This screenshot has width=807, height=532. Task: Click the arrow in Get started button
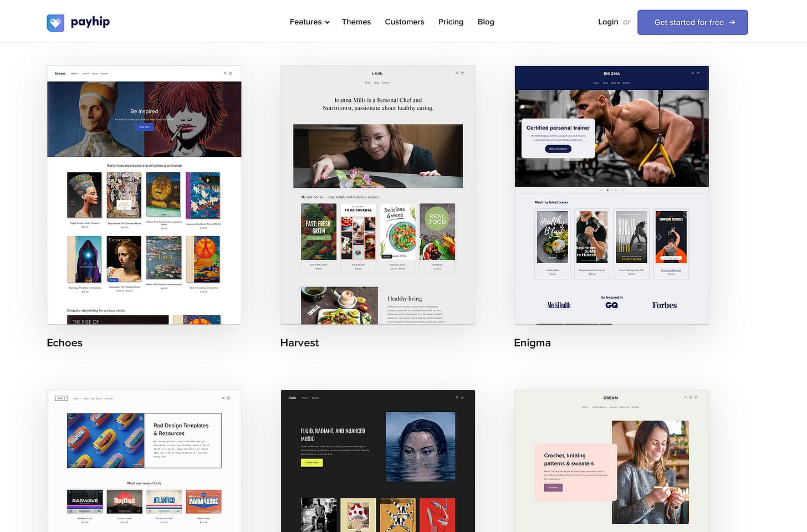tap(732, 23)
